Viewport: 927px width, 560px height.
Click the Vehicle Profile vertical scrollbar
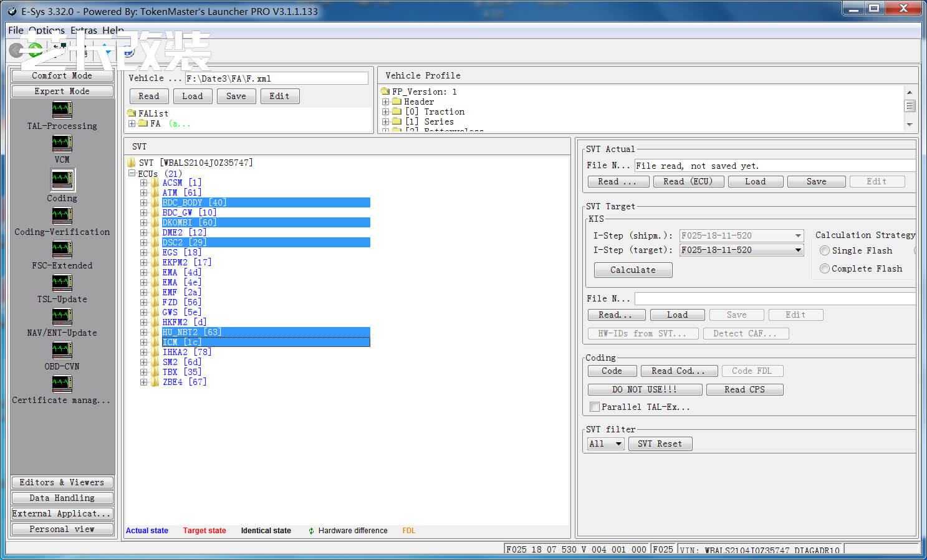pyautogui.click(x=910, y=107)
